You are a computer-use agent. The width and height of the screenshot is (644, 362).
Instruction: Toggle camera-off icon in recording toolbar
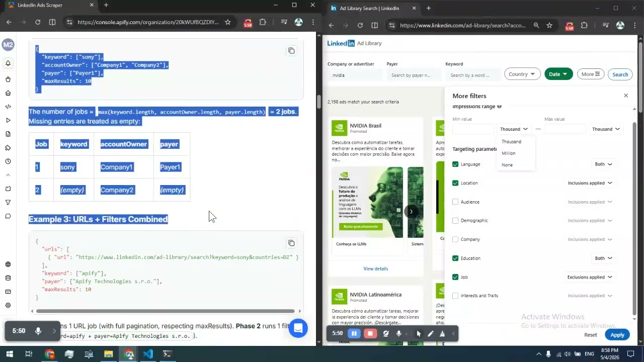coord(386,333)
